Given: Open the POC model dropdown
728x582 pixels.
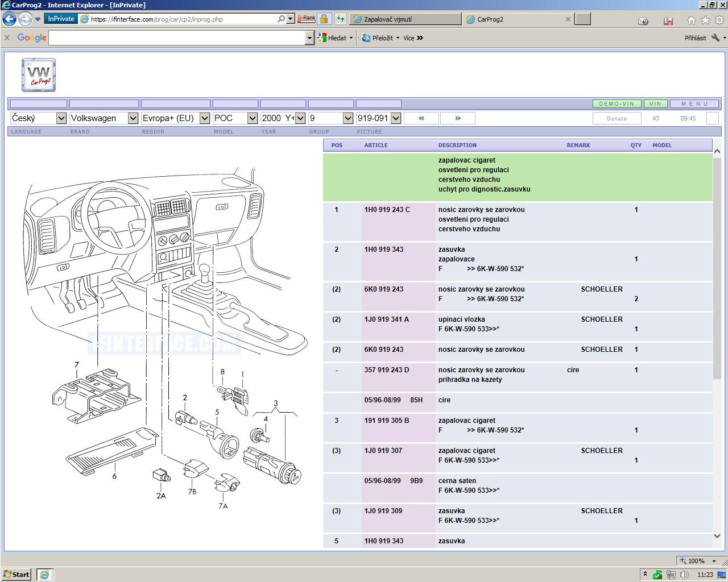Looking at the screenshot, I should click(x=235, y=118).
